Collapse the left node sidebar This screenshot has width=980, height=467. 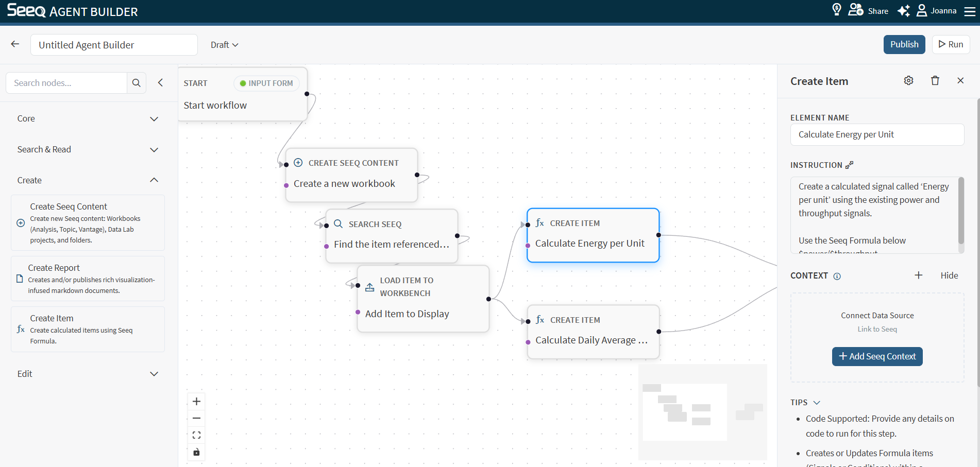(160, 83)
